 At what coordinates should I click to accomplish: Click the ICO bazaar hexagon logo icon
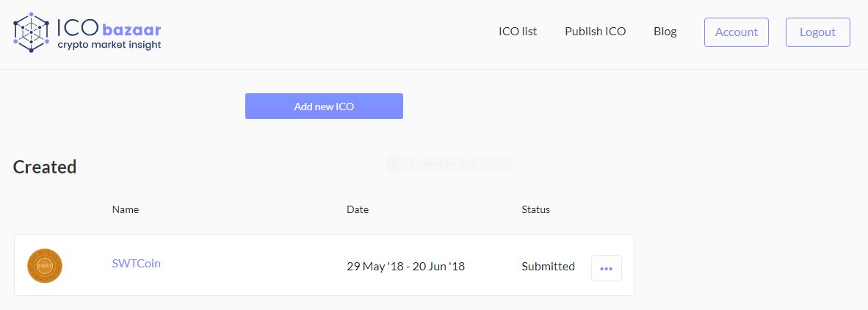[x=31, y=32]
